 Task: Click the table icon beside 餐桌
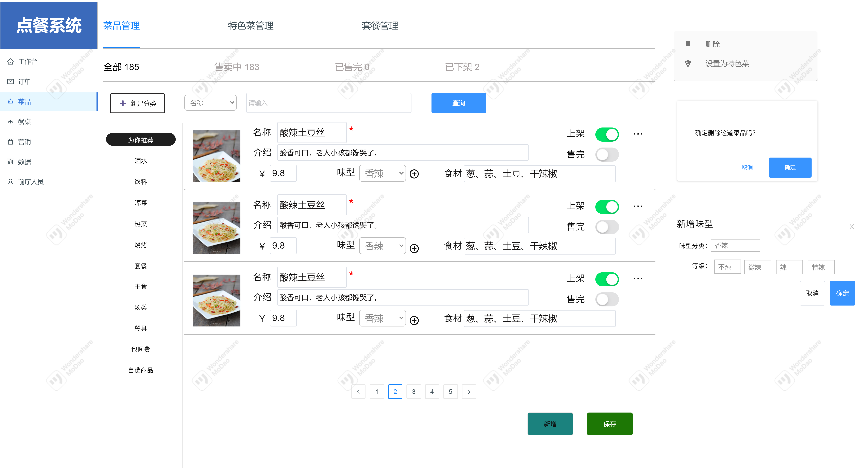point(10,121)
